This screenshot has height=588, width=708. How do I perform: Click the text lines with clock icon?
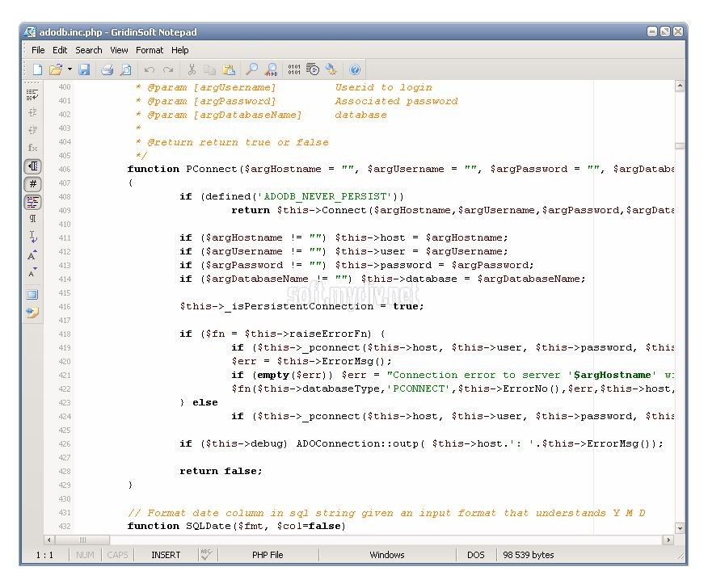(x=313, y=69)
